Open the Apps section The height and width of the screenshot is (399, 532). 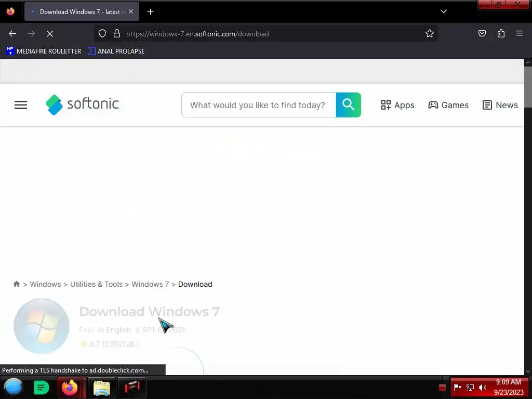pos(397,105)
